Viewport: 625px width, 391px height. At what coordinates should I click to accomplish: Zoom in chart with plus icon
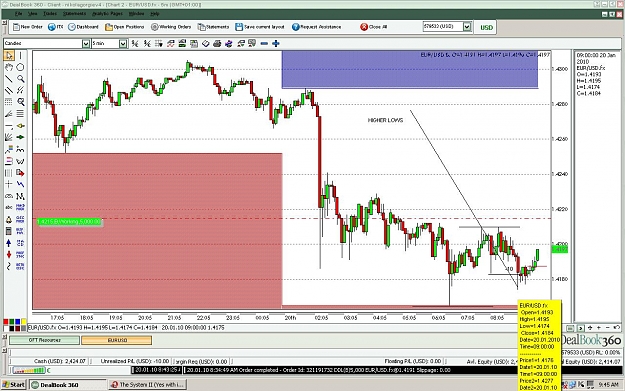pos(275,43)
